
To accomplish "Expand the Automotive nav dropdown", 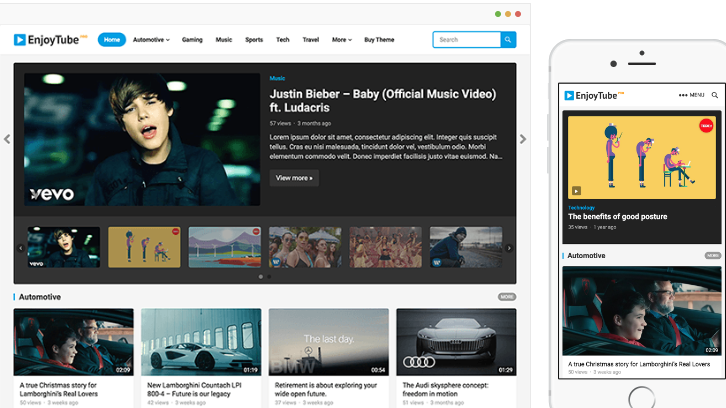I will [x=151, y=40].
